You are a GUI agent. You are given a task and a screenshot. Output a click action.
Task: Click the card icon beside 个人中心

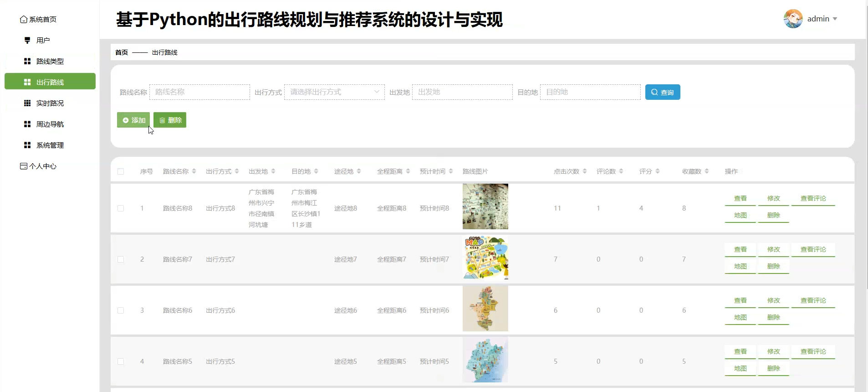pyautogui.click(x=24, y=166)
